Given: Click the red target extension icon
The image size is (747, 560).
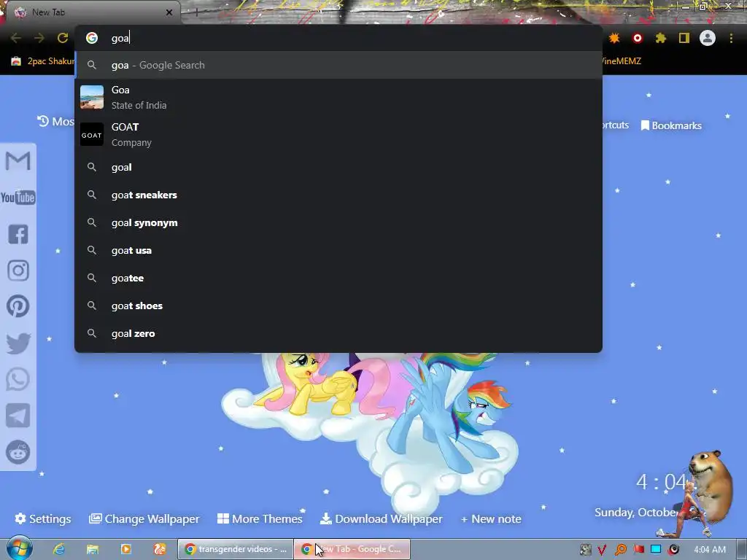Looking at the screenshot, I should [x=638, y=38].
